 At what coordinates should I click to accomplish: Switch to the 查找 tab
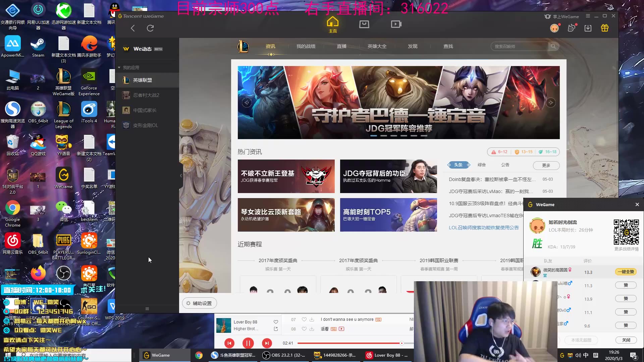click(x=448, y=46)
